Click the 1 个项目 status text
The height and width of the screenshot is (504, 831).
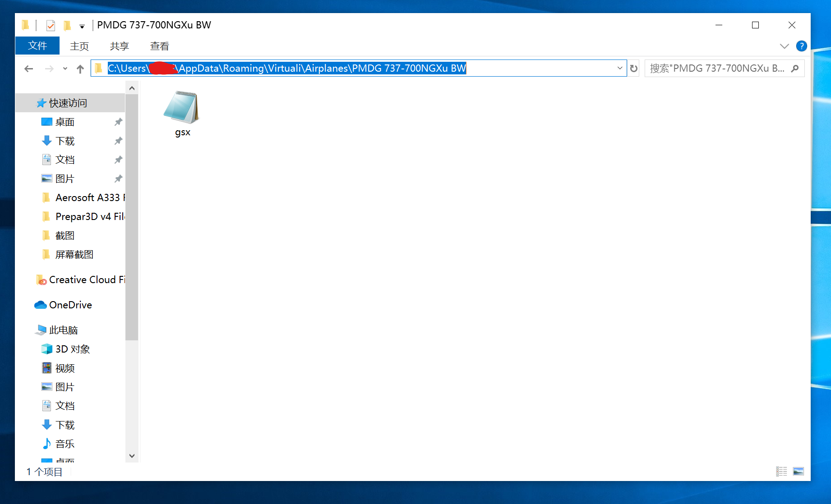point(44,472)
